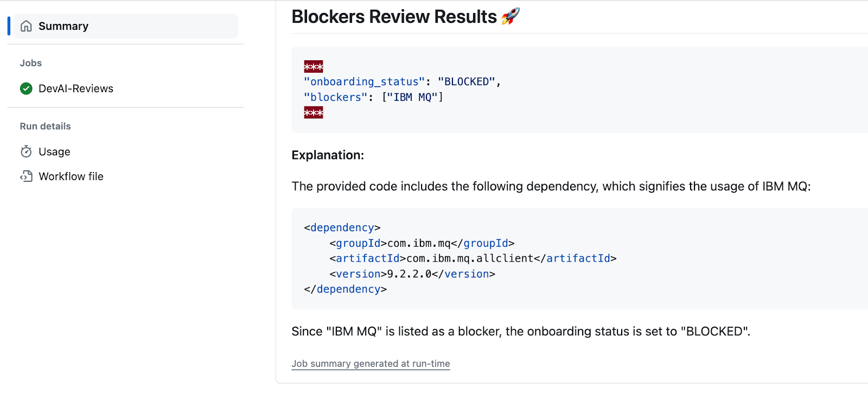Open the Usage run details

tap(54, 151)
